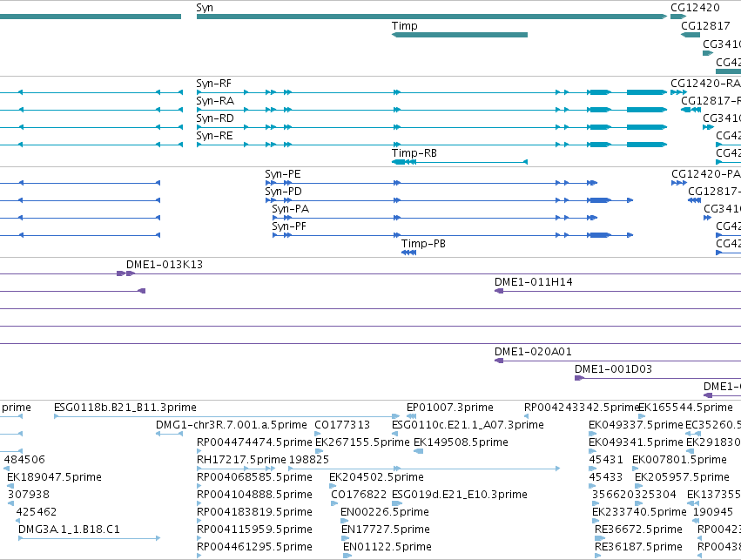Select DMG1-chr3R.7.001.a.5prime feature
741x560 pixels.
[232, 425]
